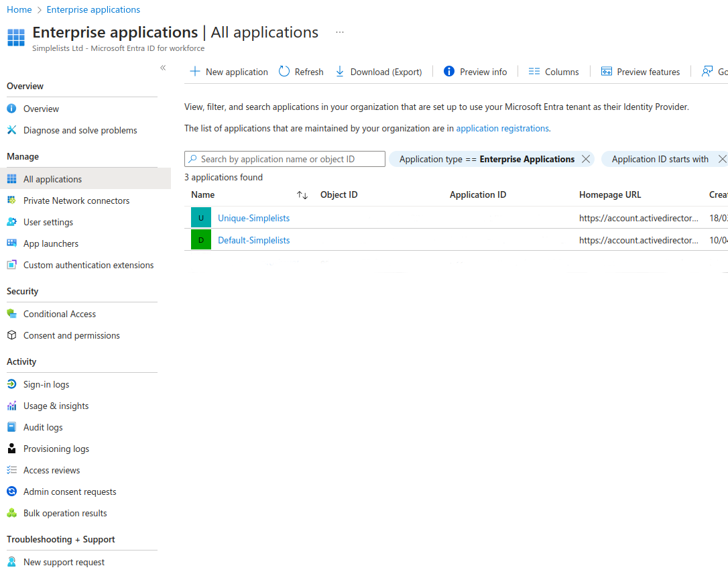Click Default-Simplelists homepage URL cell
This screenshot has width=728, height=578.
click(x=638, y=241)
